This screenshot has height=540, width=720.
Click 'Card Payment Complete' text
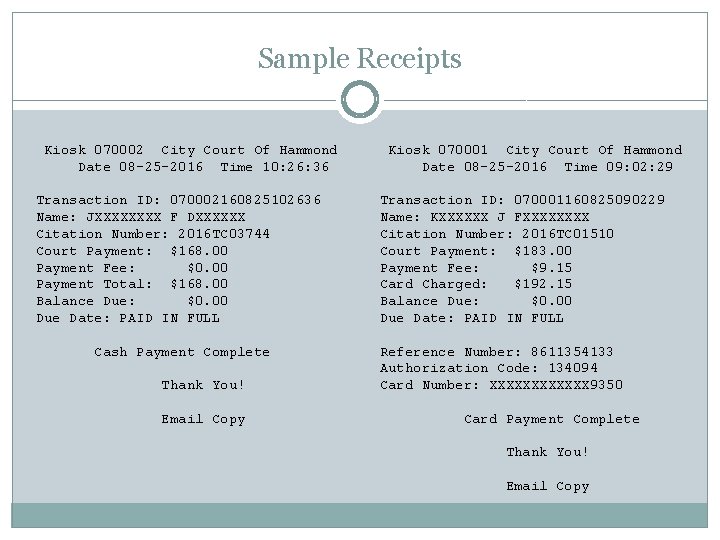click(x=551, y=420)
